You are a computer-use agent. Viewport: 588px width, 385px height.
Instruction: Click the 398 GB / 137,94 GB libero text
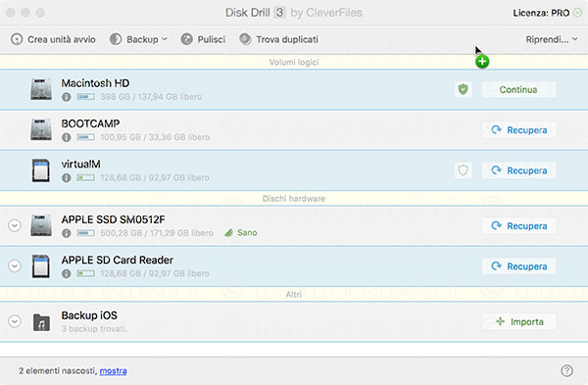point(151,97)
